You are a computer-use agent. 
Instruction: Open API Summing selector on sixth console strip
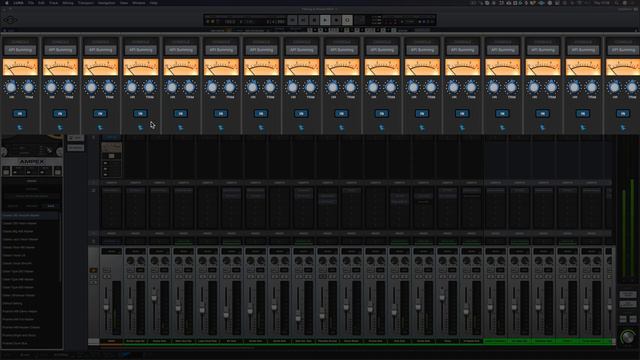coord(221,50)
